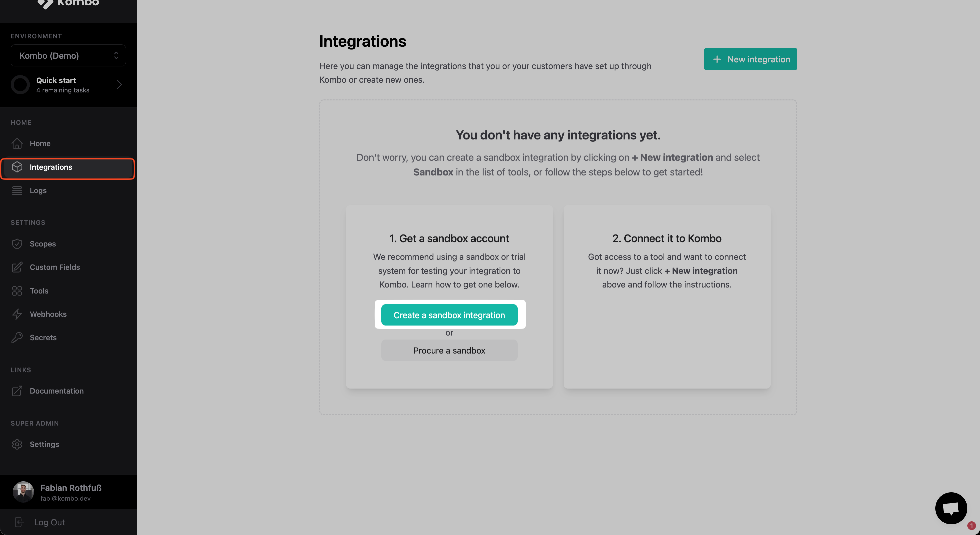Click the chat notification badge
980x535 pixels.
coord(971,525)
